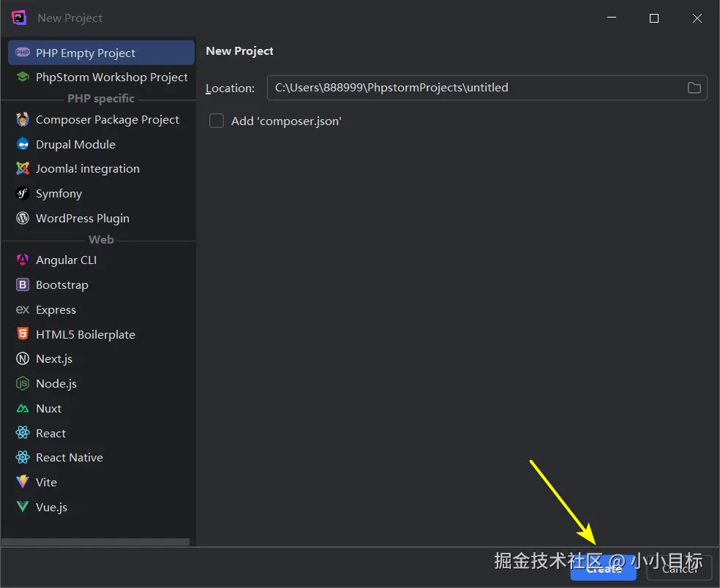Image resolution: width=720 pixels, height=588 pixels.
Task: Minimize the New Project window
Action: [612, 18]
